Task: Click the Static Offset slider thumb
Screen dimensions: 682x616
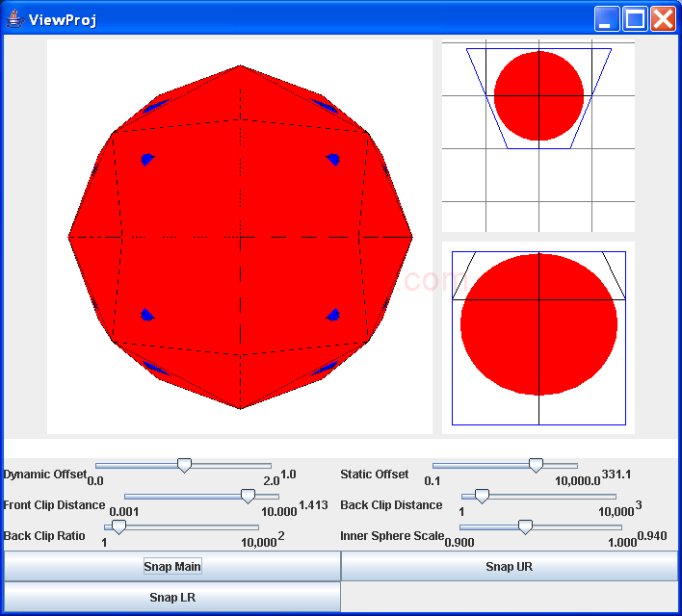Action: tap(536, 465)
